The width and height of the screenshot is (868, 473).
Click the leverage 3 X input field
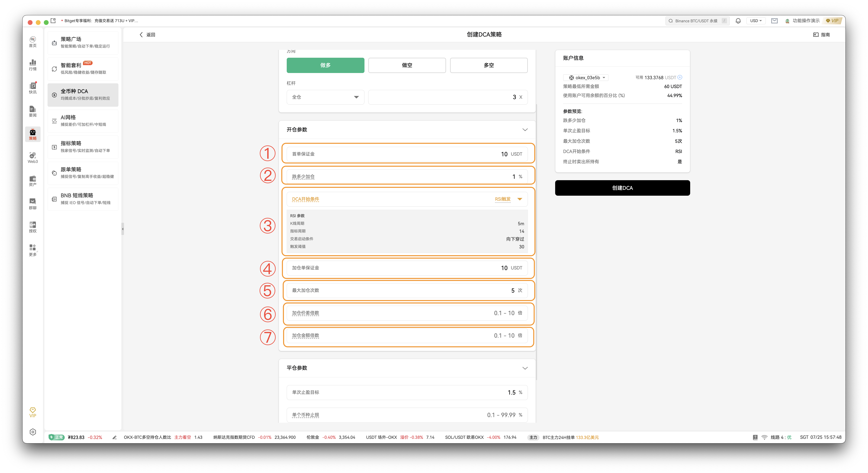coord(448,97)
